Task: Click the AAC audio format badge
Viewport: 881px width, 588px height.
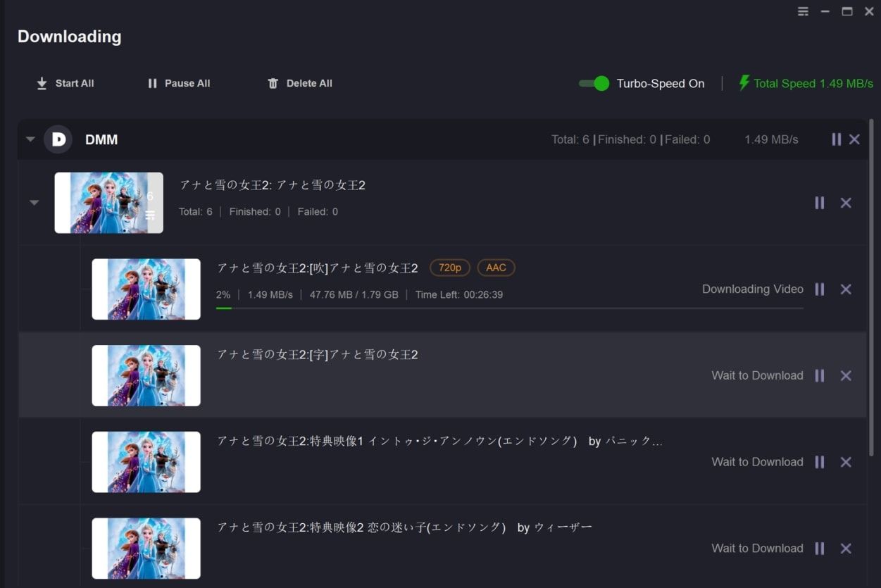Action: click(x=496, y=268)
